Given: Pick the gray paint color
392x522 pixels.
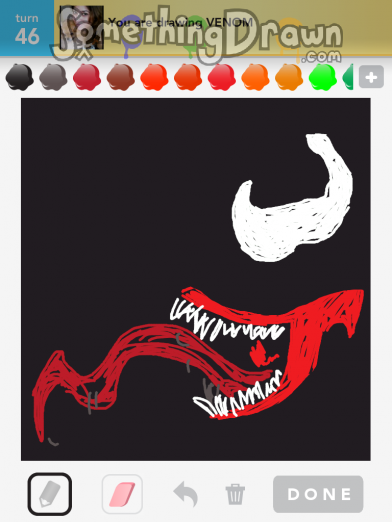Looking at the screenshot, I should pos(53,77).
